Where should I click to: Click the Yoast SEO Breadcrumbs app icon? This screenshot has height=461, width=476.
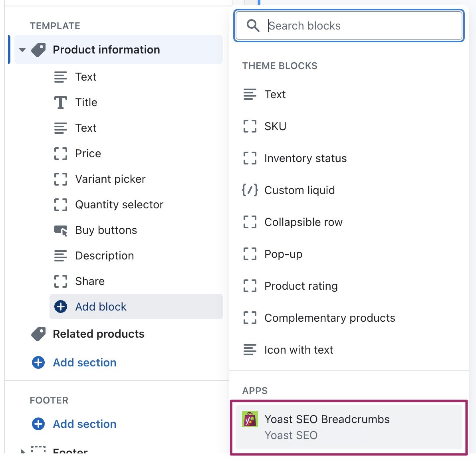250,419
